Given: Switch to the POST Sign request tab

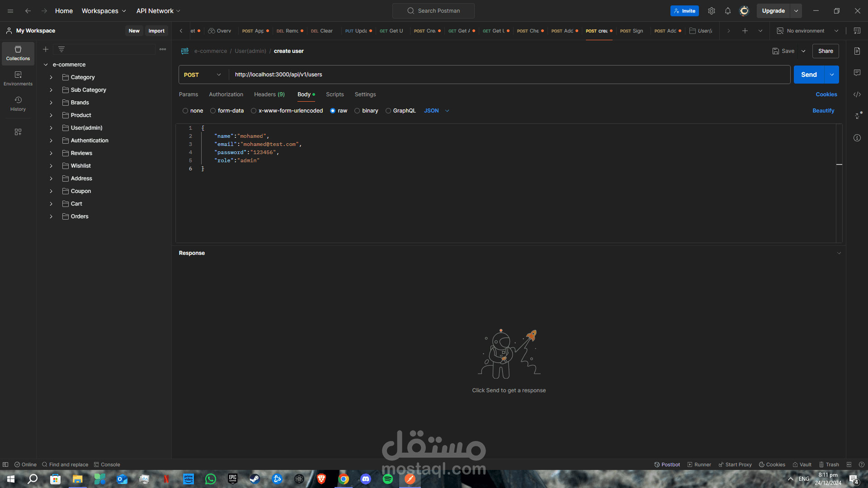Looking at the screenshot, I should (x=632, y=31).
